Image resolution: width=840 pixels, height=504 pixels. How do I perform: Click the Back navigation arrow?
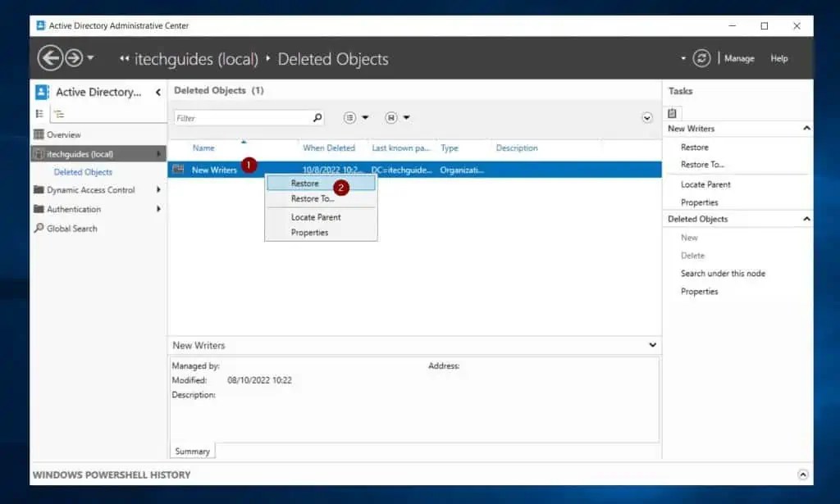click(x=49, y=58)
